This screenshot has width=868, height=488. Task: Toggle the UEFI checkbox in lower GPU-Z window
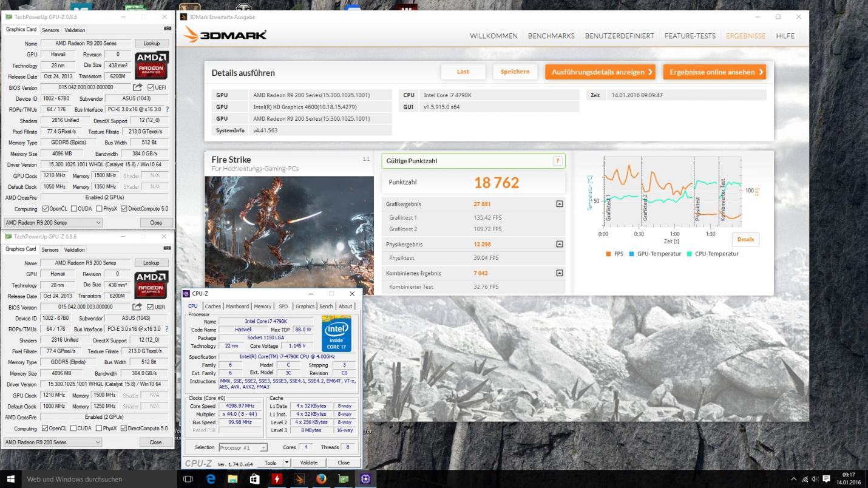[151, 307]
